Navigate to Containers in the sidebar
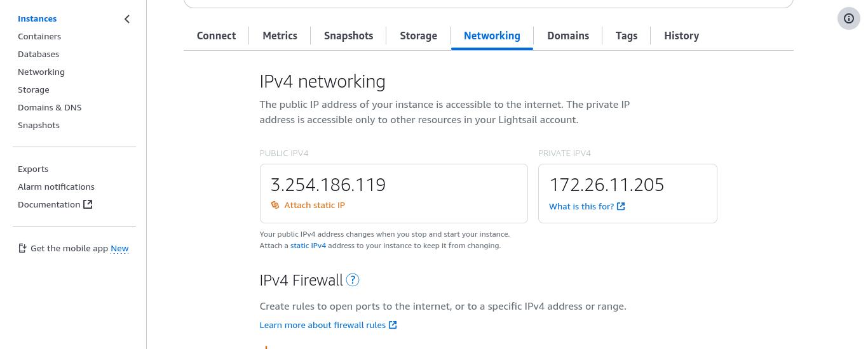The image size is (868, 349). tap(39, 36)
